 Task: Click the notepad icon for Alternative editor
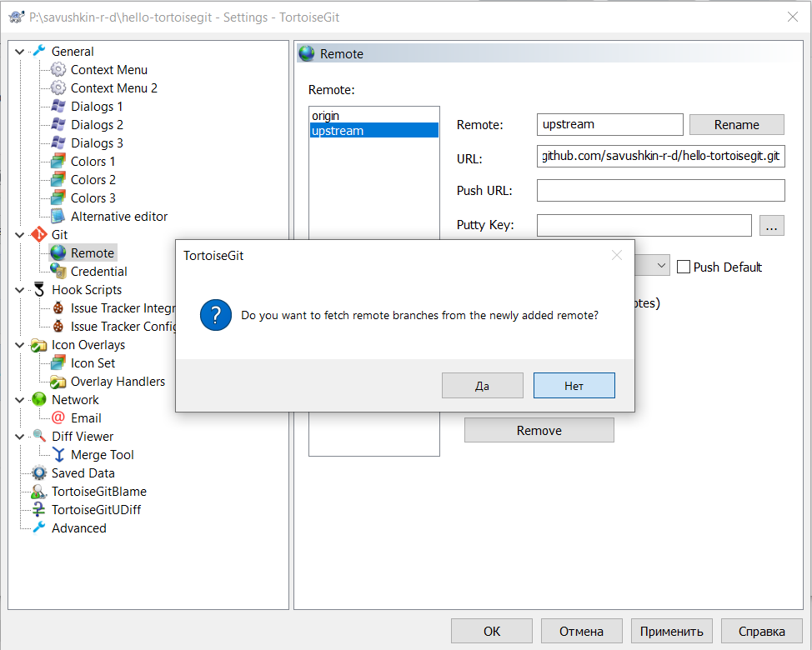pos(58,216)
